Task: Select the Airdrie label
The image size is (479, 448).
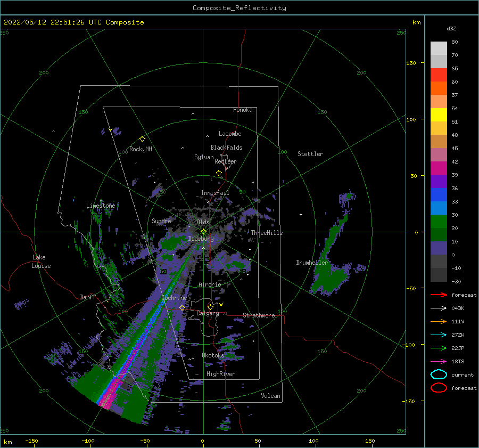Action: pyautogui.click(x=210, y=284)
